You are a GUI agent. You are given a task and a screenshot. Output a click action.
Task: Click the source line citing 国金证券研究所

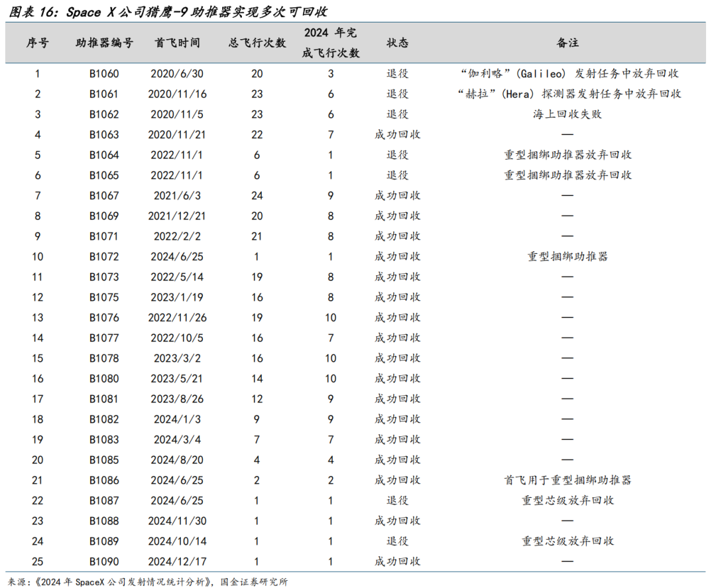click(148, 582)
